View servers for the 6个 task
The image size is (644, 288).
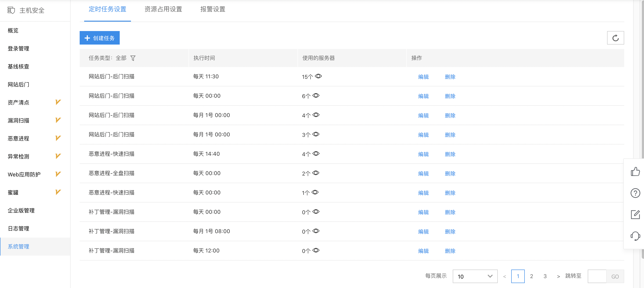(316, 95)
